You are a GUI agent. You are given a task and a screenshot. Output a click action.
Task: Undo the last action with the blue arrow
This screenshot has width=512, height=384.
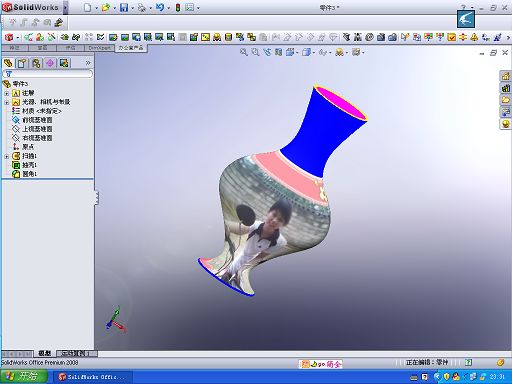click(160, 7)
